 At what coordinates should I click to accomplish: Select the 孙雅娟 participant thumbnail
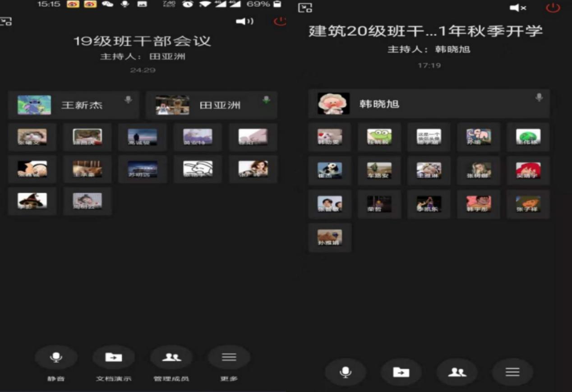click(330, 237)
